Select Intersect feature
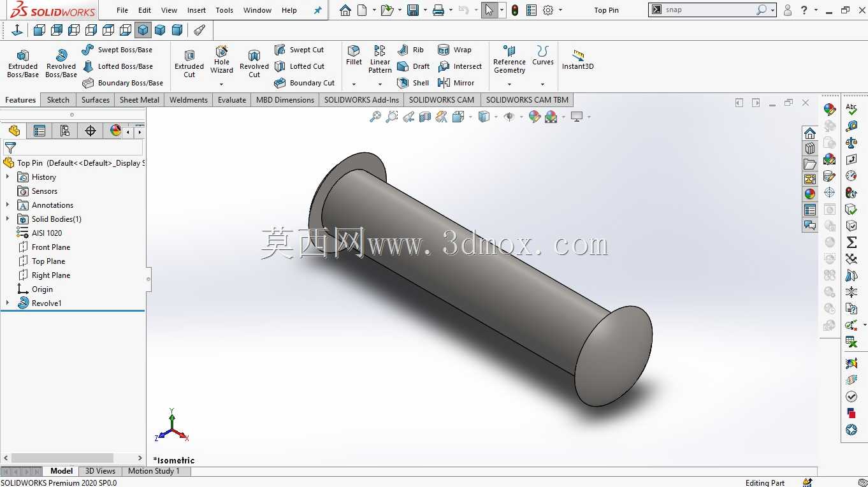This screenshot has height=487, width=868. point(460,66)
